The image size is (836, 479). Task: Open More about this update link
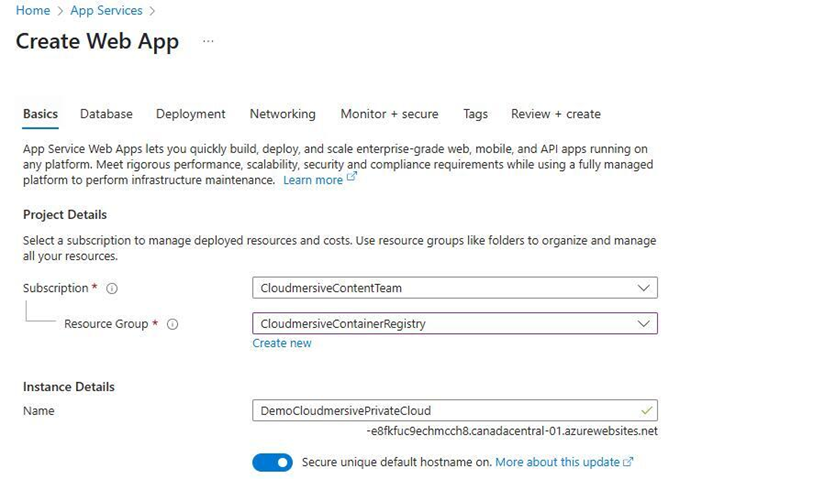point(557,462)
